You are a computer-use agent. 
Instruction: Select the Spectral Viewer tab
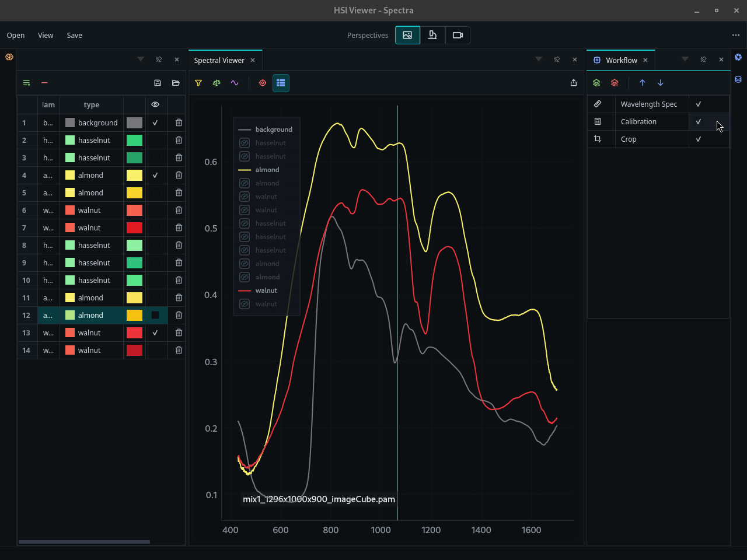219,60
